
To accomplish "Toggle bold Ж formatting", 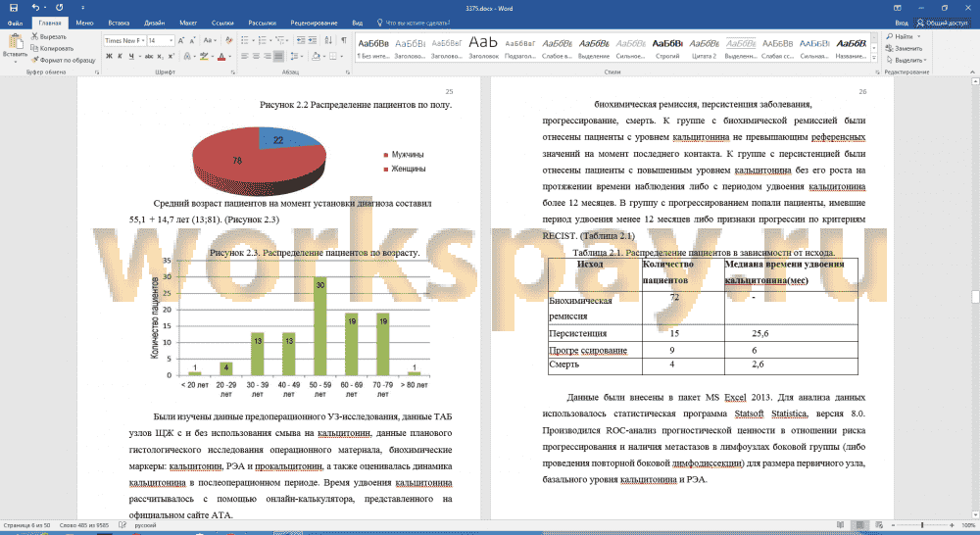I will 109,56.
